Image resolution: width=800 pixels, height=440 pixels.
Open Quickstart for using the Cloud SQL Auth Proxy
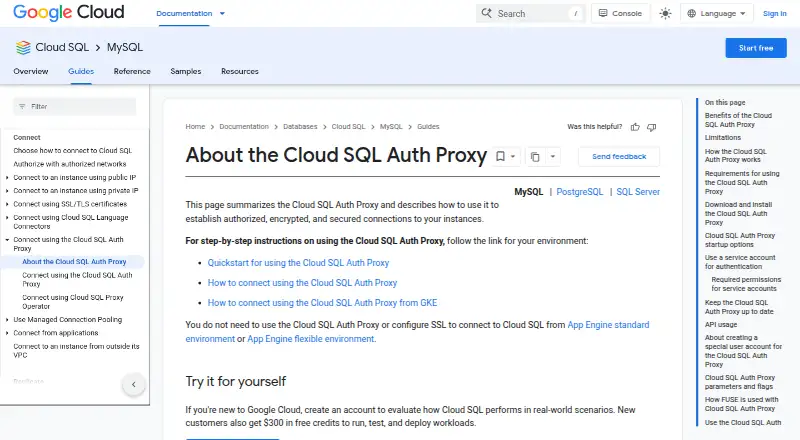click(x=298, y=263)
